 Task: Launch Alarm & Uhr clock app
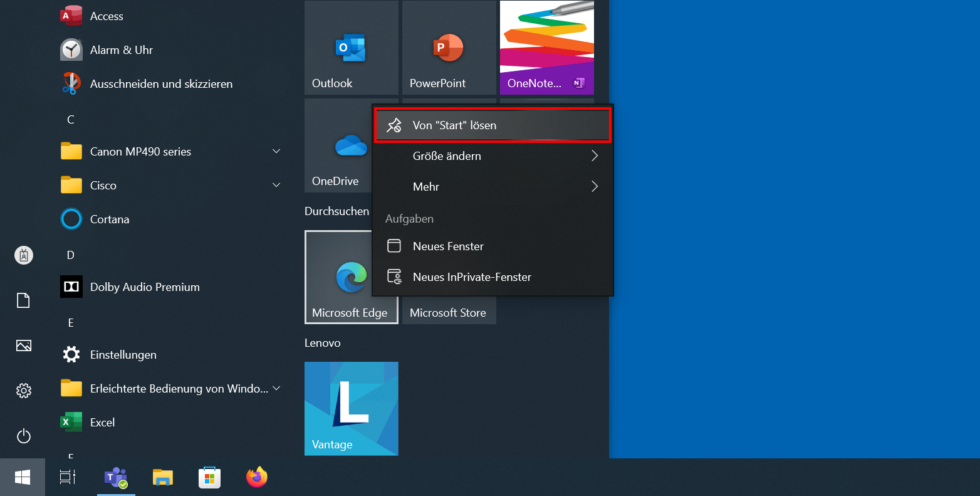click(x=169, y=50)
